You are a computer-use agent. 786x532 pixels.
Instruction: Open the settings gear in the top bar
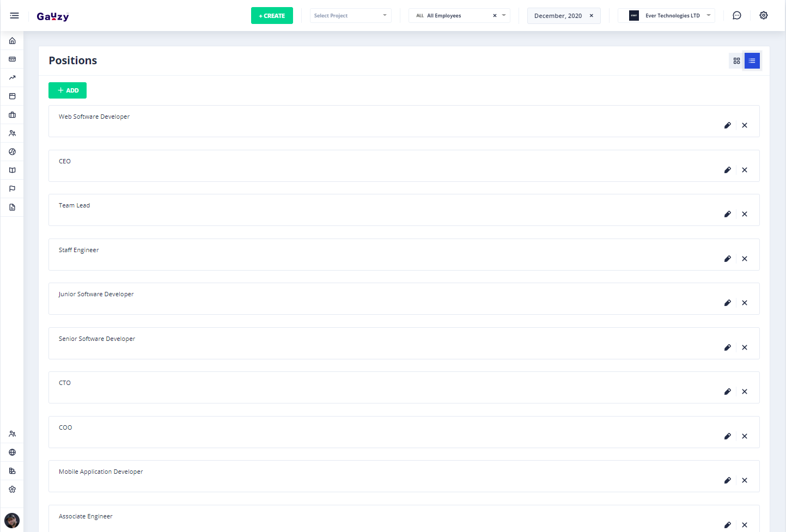(x=763, y=16)
